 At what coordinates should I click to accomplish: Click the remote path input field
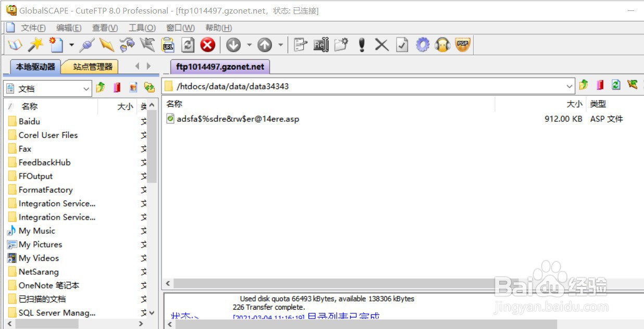(x=367, y=86)
